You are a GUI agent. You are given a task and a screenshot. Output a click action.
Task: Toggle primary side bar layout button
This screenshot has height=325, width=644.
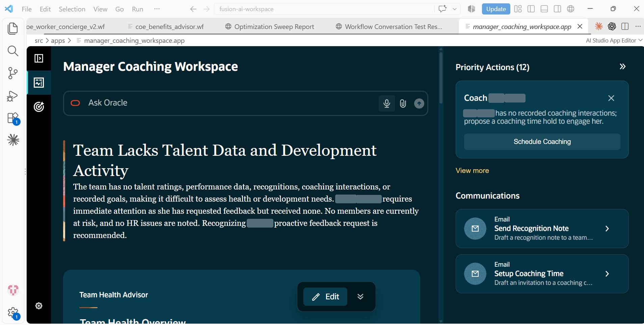click(x=531, y=9)
